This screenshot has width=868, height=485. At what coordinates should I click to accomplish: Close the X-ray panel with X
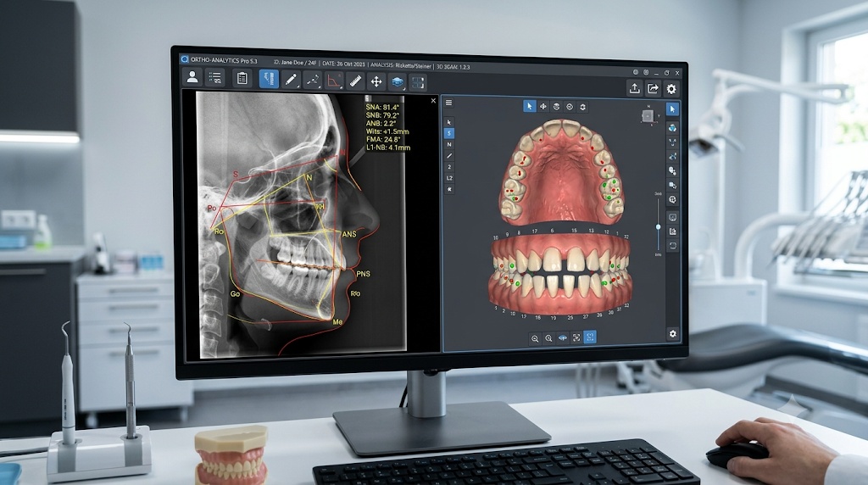click(433, 101)
